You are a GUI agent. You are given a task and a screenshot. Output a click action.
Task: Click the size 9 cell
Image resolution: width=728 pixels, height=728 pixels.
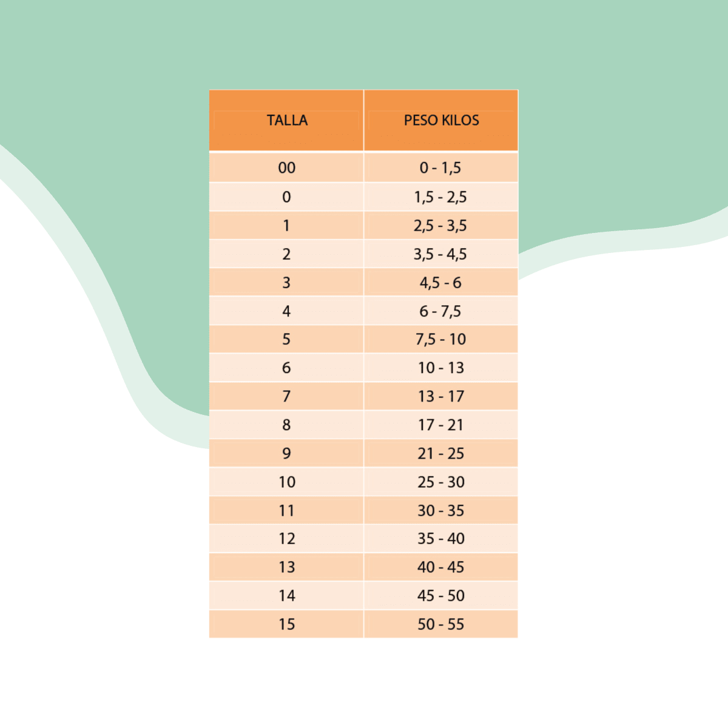[x=286, y=453]
